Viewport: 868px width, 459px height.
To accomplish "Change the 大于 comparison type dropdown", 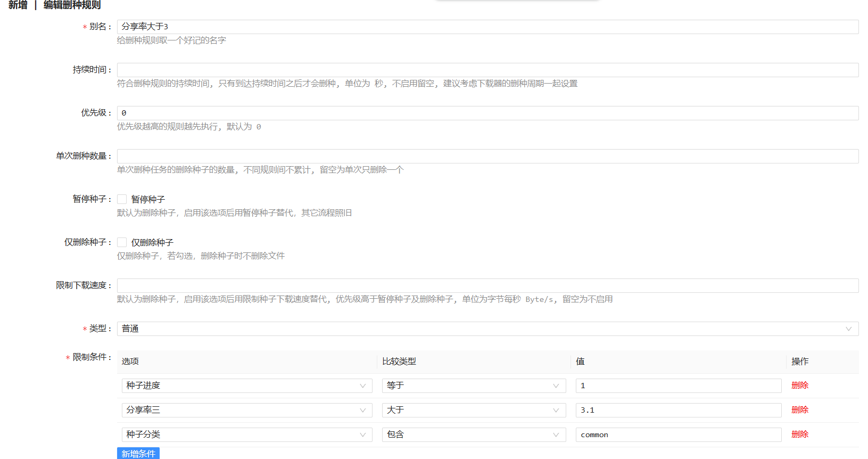I will pyautogui.click(x=473, y=410).
